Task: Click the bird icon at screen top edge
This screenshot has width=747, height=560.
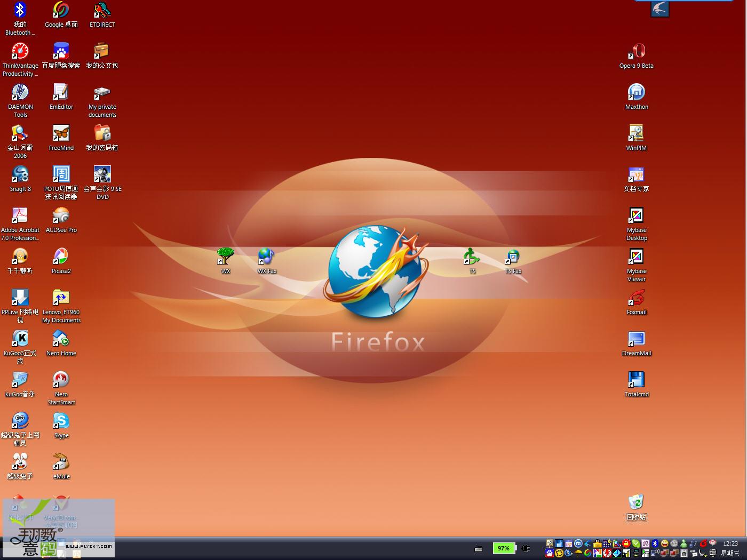Action: coord(660,9)
